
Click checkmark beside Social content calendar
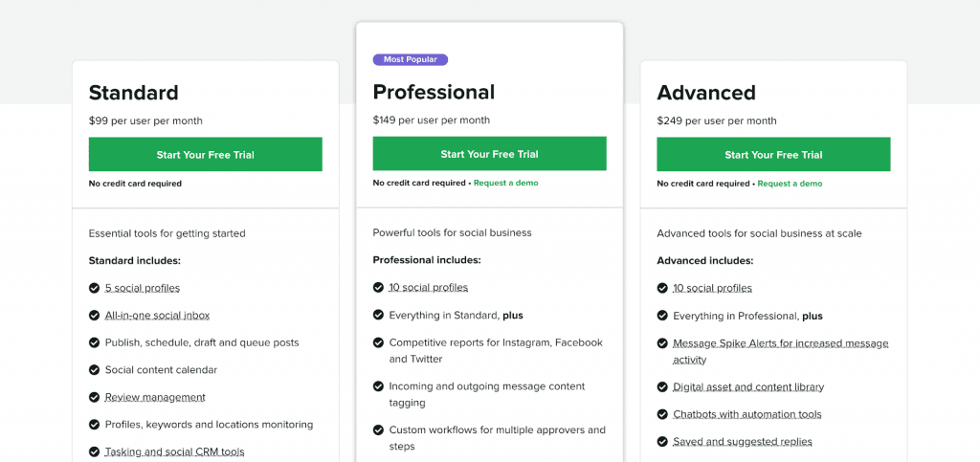[x=94, y=369]
